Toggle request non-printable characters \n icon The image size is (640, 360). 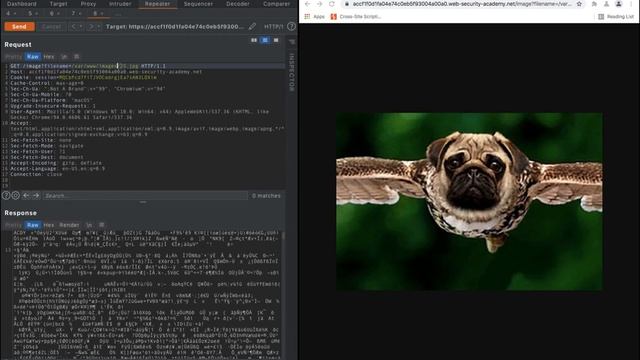(x=64, y=56)
